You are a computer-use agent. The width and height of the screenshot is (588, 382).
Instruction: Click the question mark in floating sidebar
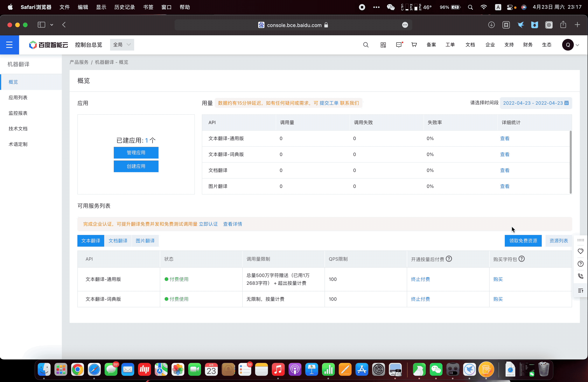click(581, 264)
